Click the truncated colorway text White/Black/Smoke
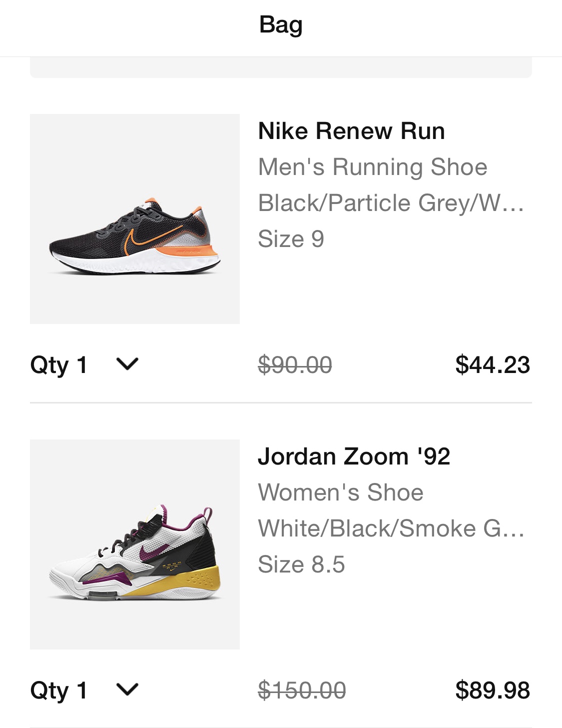The image size is (562, 728). [391, 528]
